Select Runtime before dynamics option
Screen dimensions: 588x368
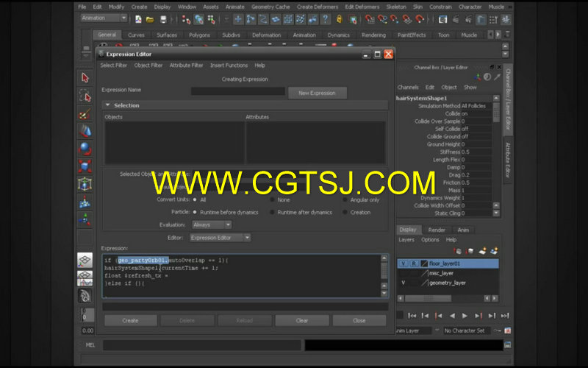(195, 212)
